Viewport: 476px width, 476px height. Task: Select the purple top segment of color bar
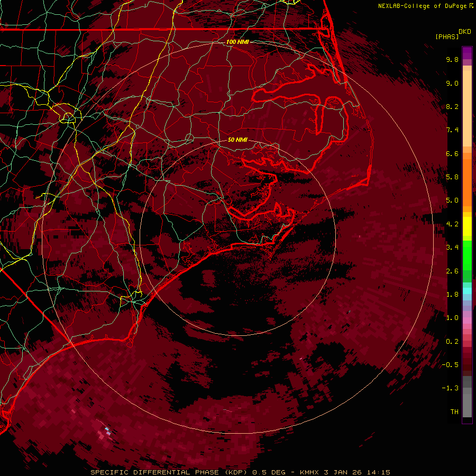tap(467, 53)
